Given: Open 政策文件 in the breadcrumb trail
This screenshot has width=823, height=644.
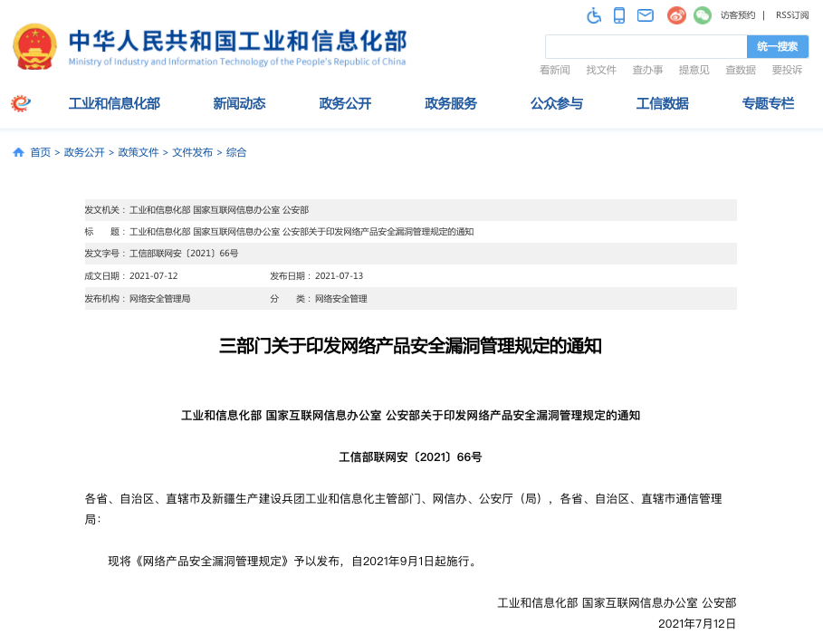Looking at the screenshot, I should pyautogui.click(x=138, y=152).
